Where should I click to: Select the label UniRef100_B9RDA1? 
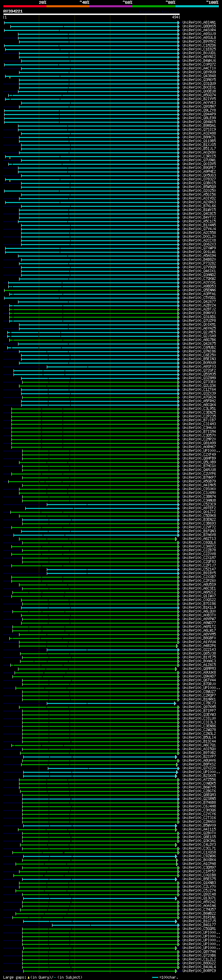(199, 125)
